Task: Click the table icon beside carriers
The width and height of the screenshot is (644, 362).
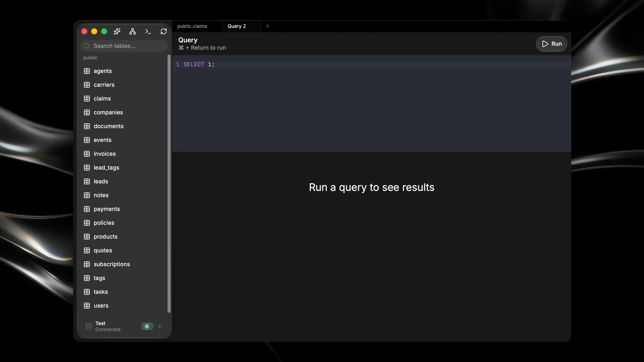Action: tap(87, 85)
